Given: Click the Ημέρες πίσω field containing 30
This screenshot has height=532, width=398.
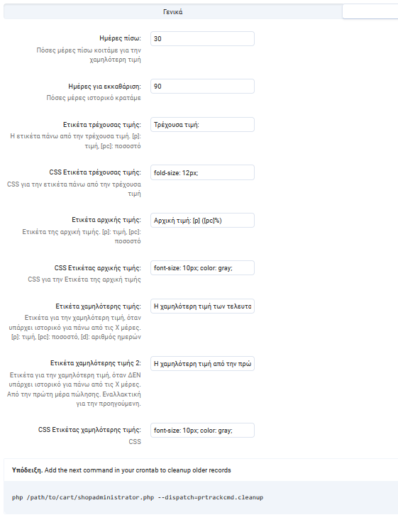Looking at the screenshot, I should coord(202,39).
